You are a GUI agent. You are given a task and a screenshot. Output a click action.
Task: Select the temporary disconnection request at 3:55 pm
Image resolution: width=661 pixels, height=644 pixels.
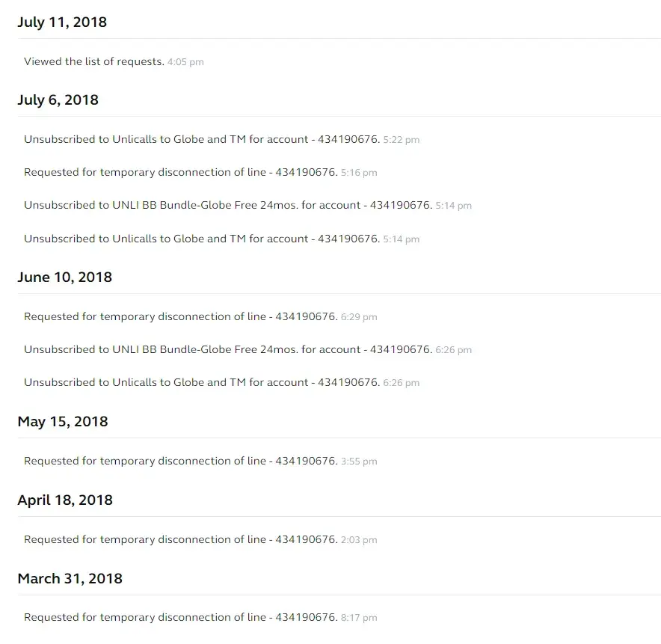(180, 461)
